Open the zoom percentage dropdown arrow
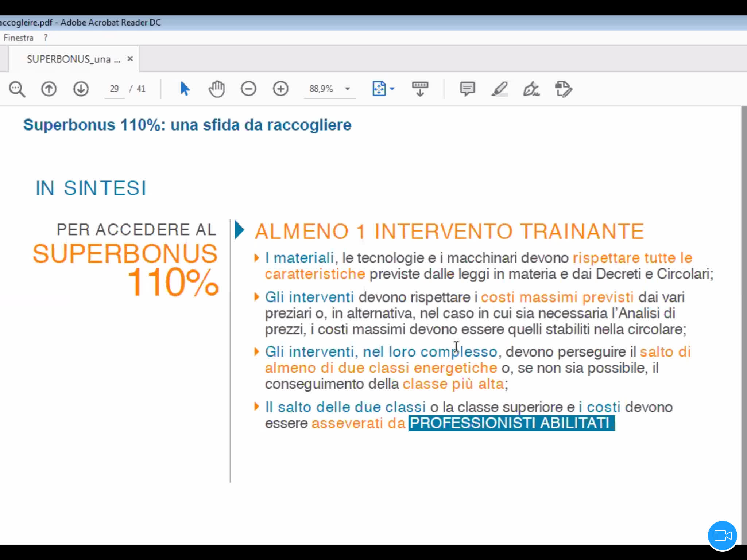747x560 pixels. pyautogui.click(x=348, y=89)
